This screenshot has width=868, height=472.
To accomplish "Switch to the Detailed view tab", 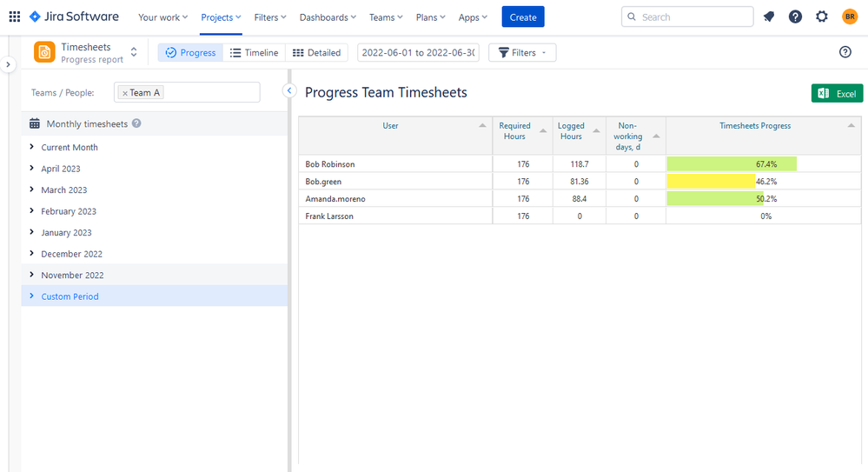I will (x=316, y=53).
